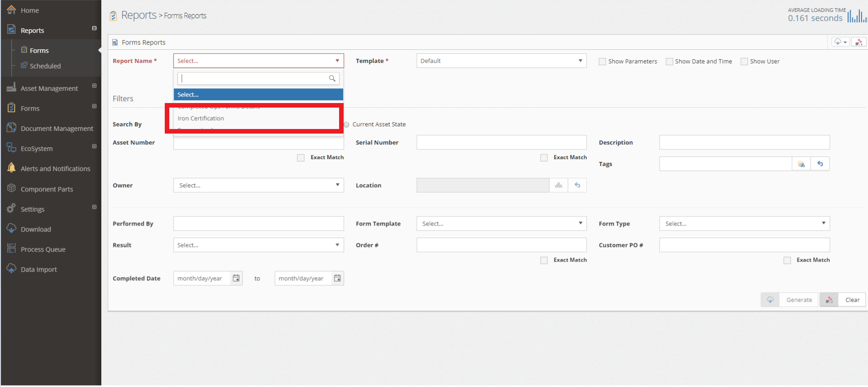Click the Customer PO # input field
The width and height of the screenshot is (868, 387).
[x=744, y=245]
